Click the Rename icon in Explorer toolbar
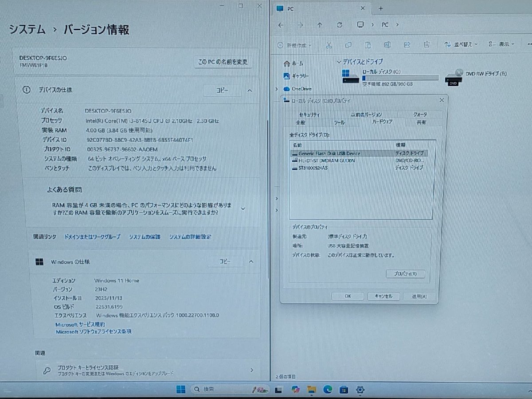 coord(387,45)
